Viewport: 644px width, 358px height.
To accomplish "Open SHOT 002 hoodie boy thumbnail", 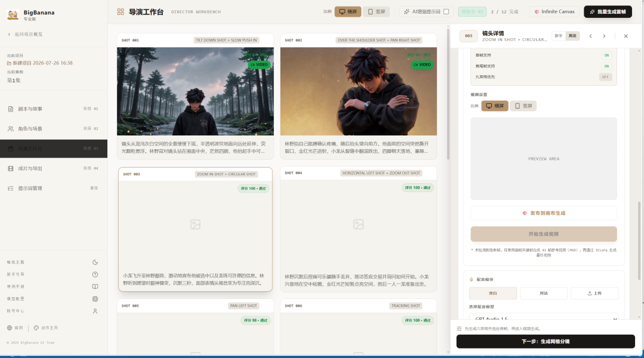I will [358, 91].
